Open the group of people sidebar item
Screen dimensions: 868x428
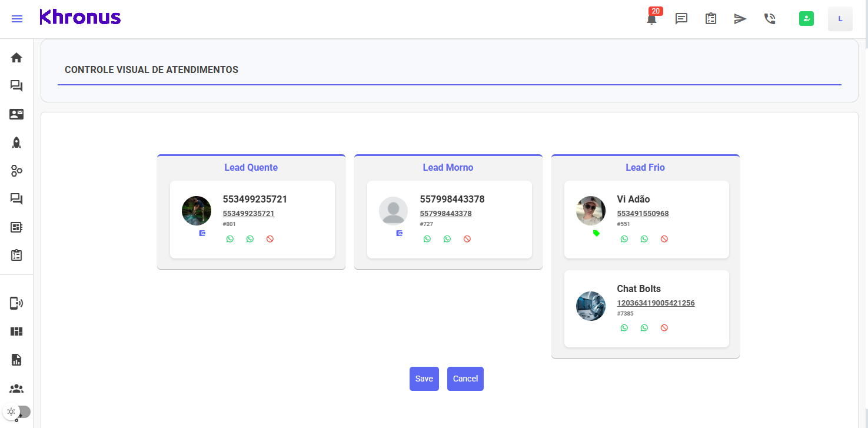click(16, 389)
